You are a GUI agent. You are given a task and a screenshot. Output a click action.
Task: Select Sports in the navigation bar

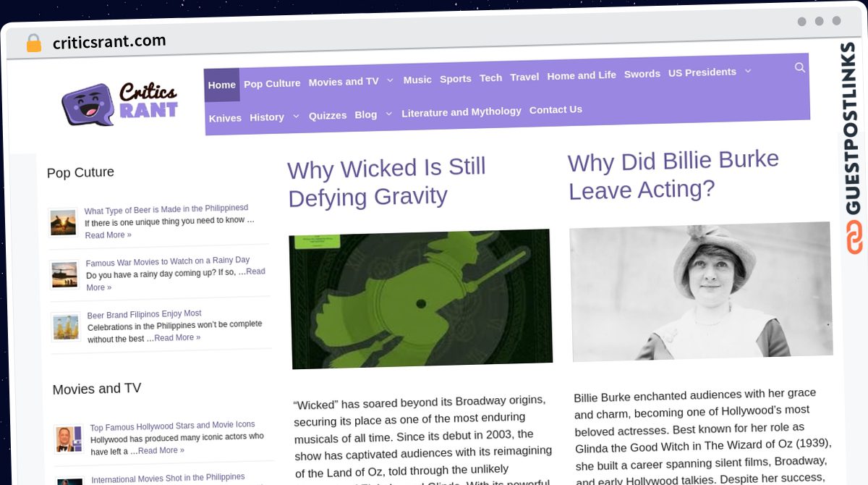[x=456, y=79]
